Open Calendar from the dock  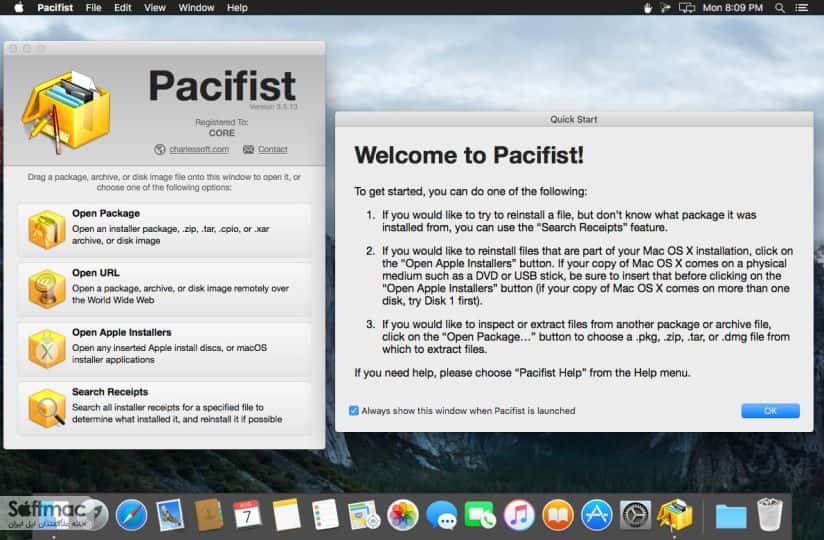[247, 515]
